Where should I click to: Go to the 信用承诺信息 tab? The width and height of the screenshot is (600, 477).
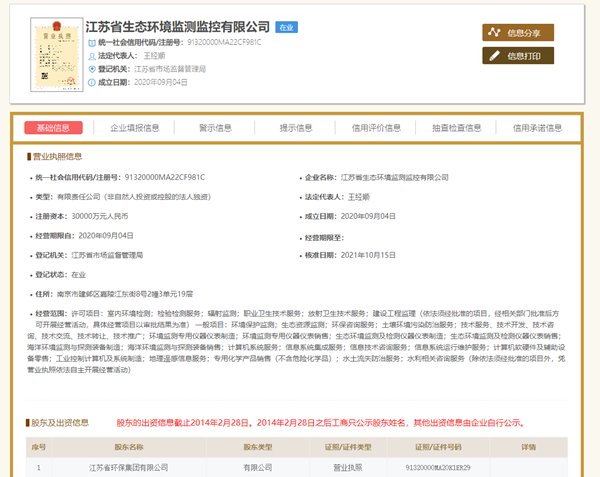[x=538, y=128]
